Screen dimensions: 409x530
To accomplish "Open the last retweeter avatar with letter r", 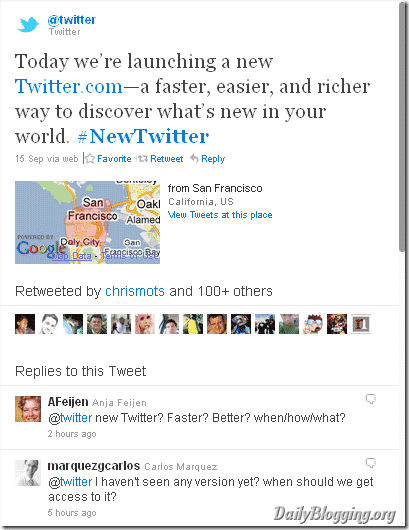I will point(361,324).
